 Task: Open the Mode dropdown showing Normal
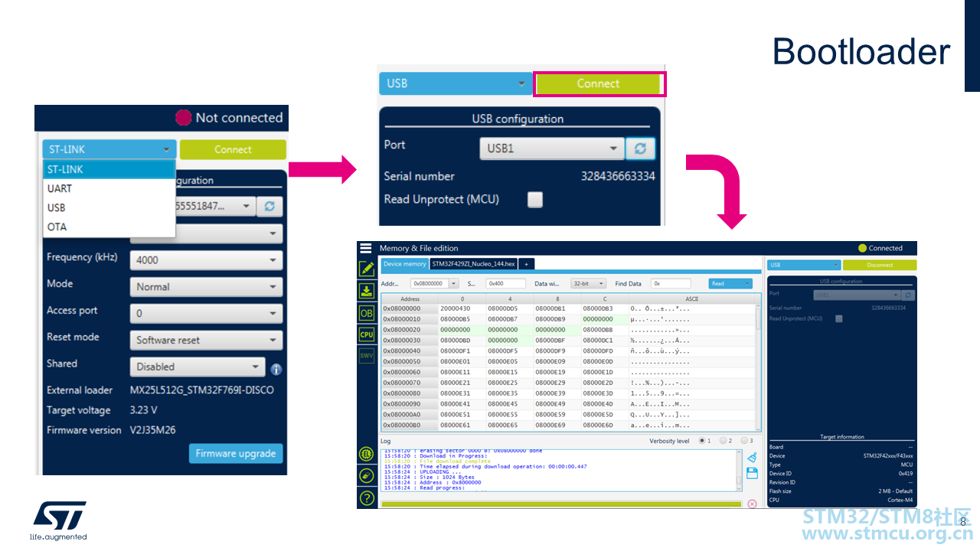pos(206,287)
